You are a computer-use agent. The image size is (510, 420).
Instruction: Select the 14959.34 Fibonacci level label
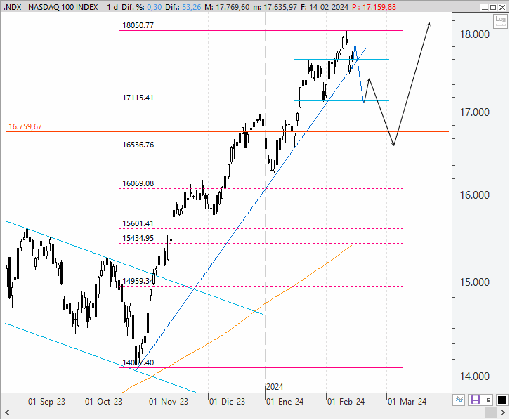(138, 281)
